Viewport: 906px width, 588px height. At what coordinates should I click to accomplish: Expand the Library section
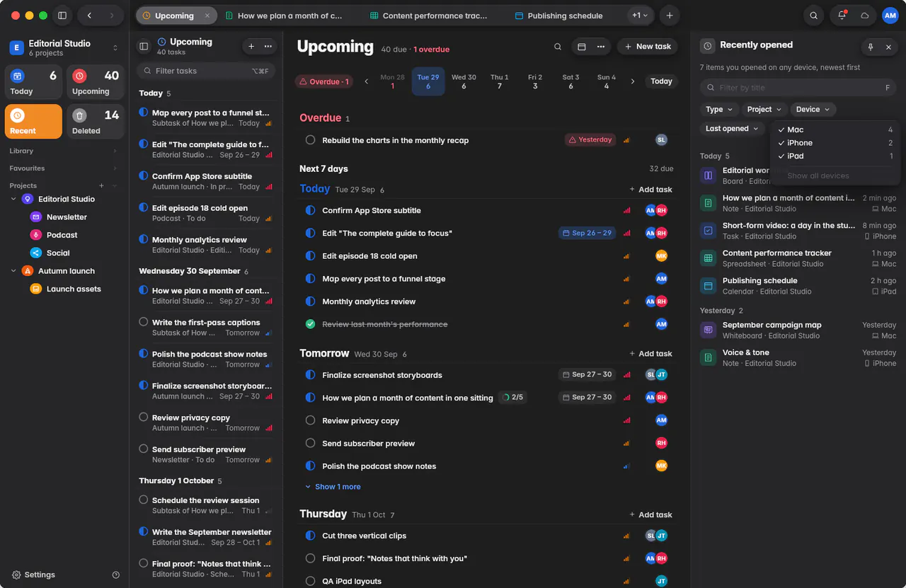click(x=62, y=151)
